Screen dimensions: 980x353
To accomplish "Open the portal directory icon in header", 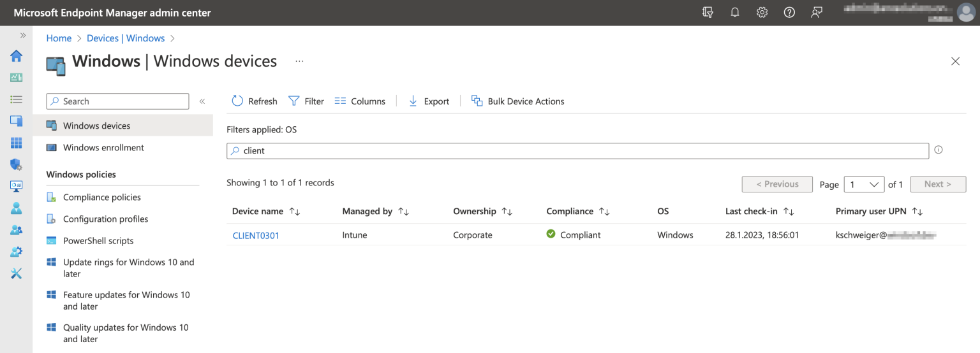I will click(707, 13).
